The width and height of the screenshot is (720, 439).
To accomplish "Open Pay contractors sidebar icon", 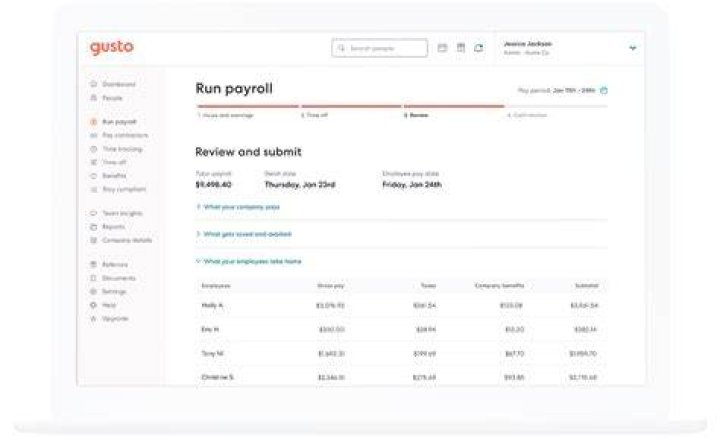I will (x=94, y=135).
